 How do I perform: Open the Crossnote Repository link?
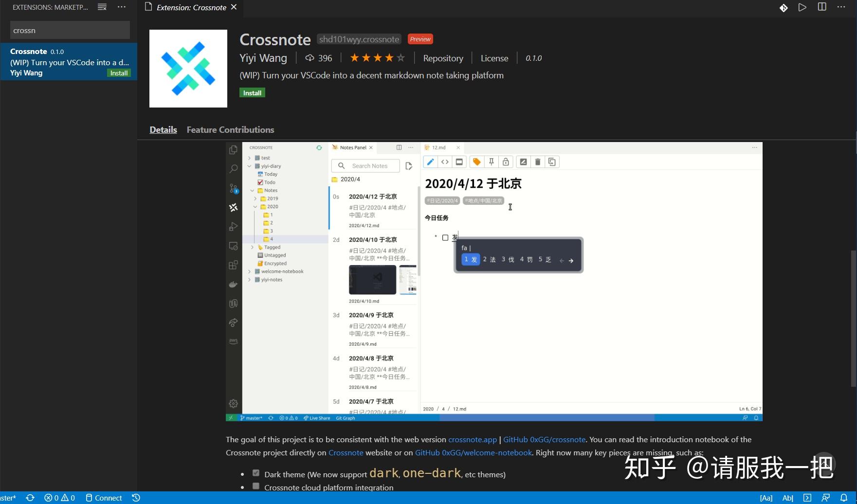[443, 58]
